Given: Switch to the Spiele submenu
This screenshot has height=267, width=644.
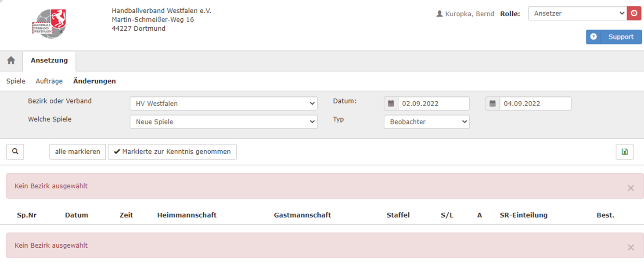Looking at the screenshot, I should pyautogui.click(x=16, y=81).
